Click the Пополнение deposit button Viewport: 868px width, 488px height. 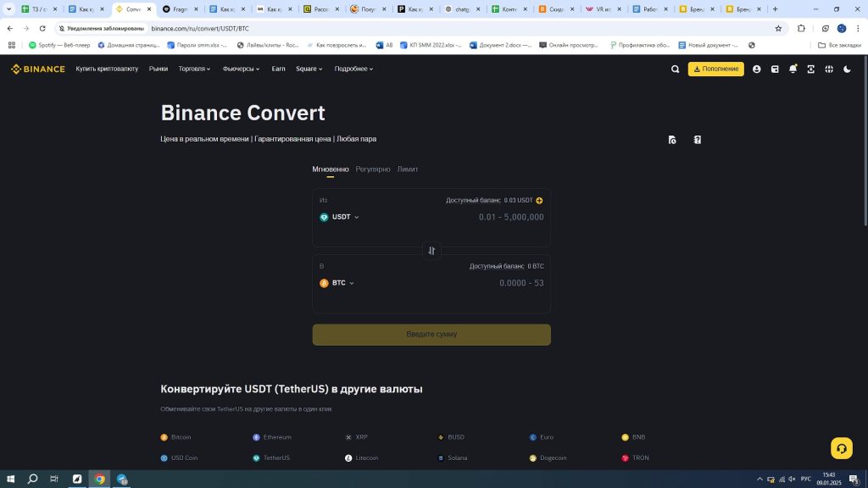pos(715,69)
